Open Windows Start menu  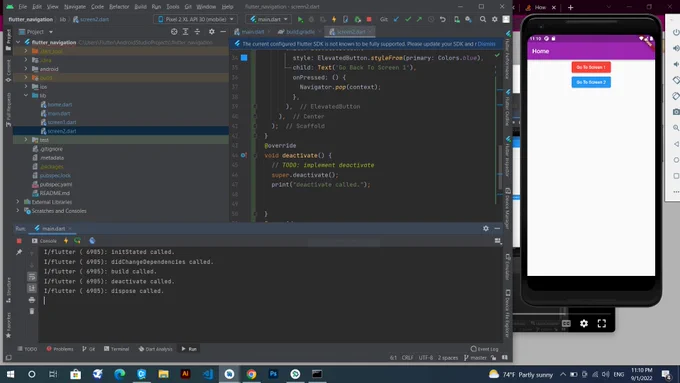[x=10, y=374]
